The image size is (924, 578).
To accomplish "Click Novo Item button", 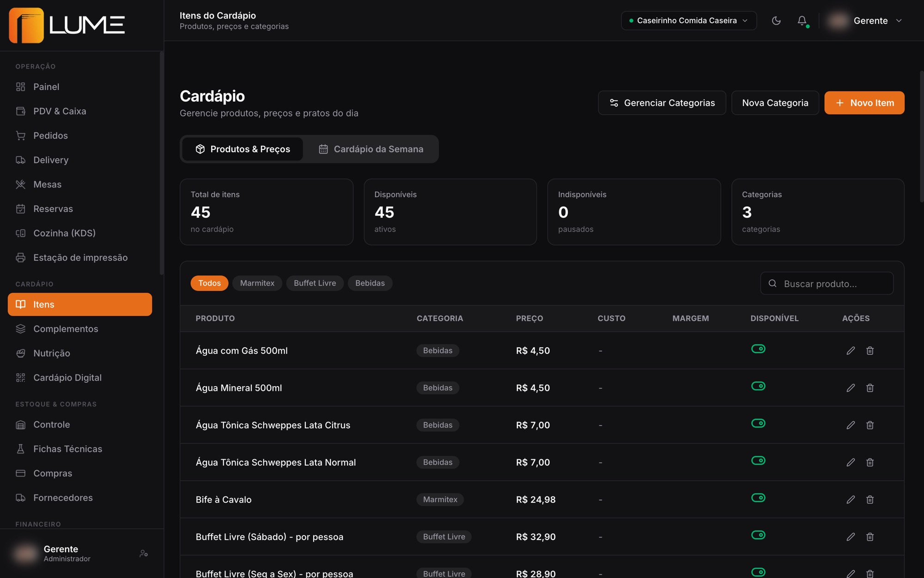I will pyautogui.click(x=864, y=103).
